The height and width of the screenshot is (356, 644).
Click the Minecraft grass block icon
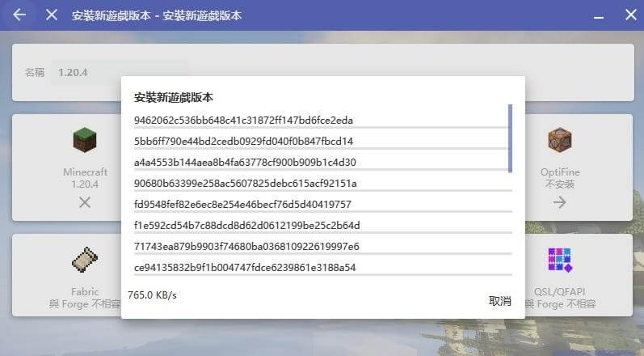(85, 140)
